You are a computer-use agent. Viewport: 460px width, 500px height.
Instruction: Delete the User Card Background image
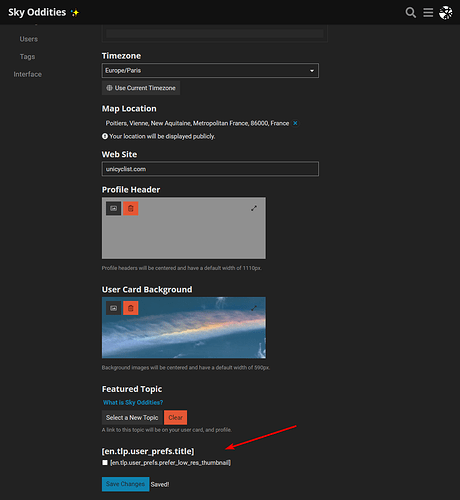[x=131, y=308]
